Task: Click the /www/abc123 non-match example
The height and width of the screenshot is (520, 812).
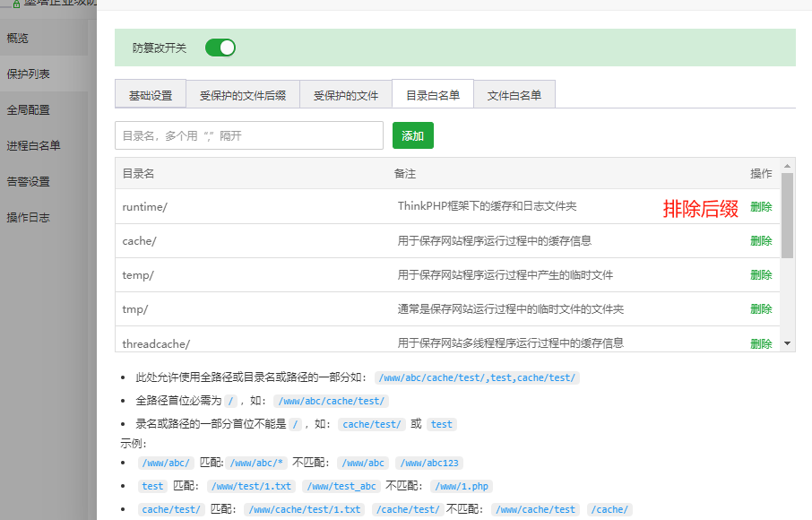Action: (429, 463)
